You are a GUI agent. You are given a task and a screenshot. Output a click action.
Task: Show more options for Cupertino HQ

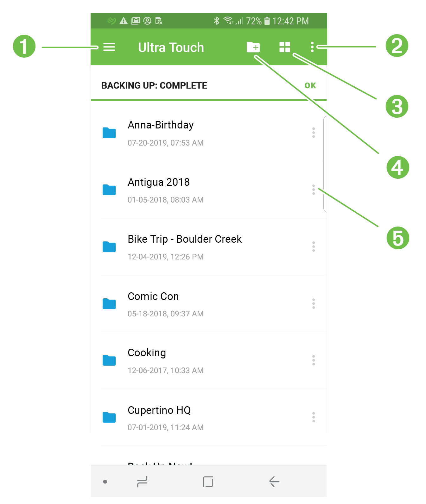tap(314, 417)
